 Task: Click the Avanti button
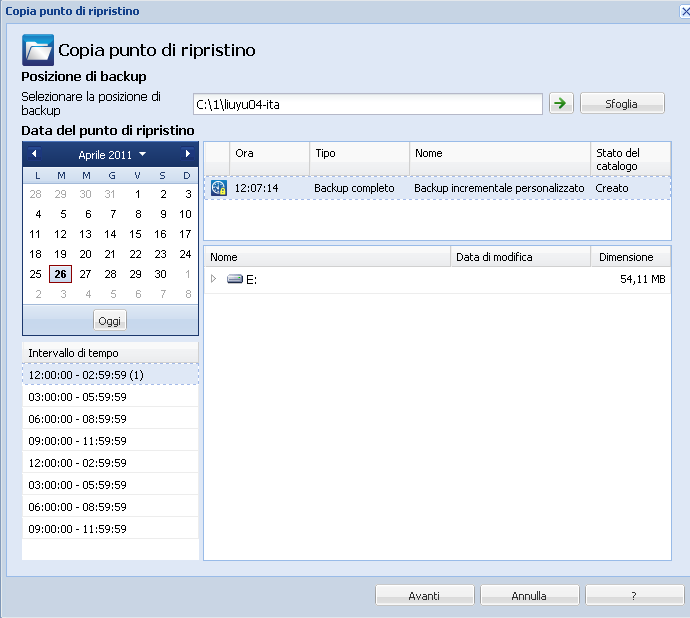[424, 595]
